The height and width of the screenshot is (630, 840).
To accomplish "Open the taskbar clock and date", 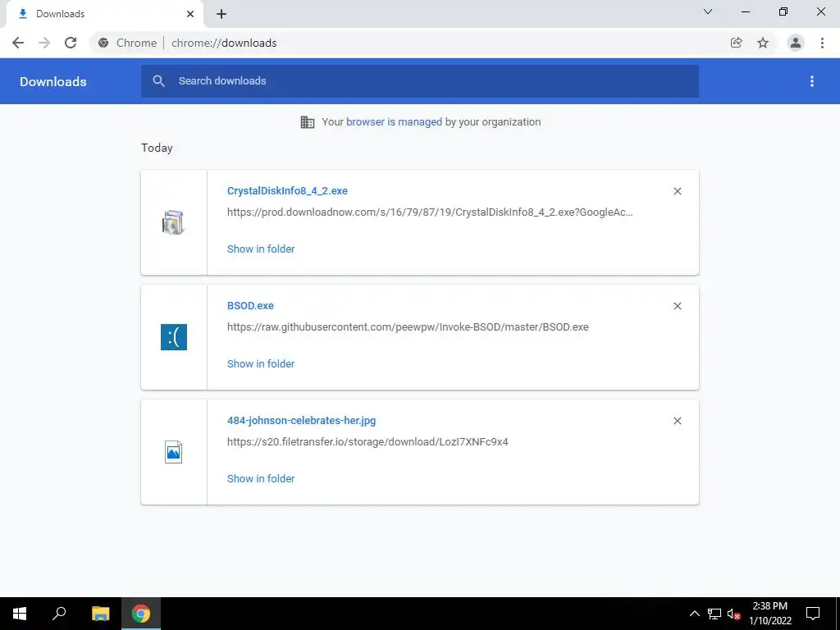I will [770, 614].
